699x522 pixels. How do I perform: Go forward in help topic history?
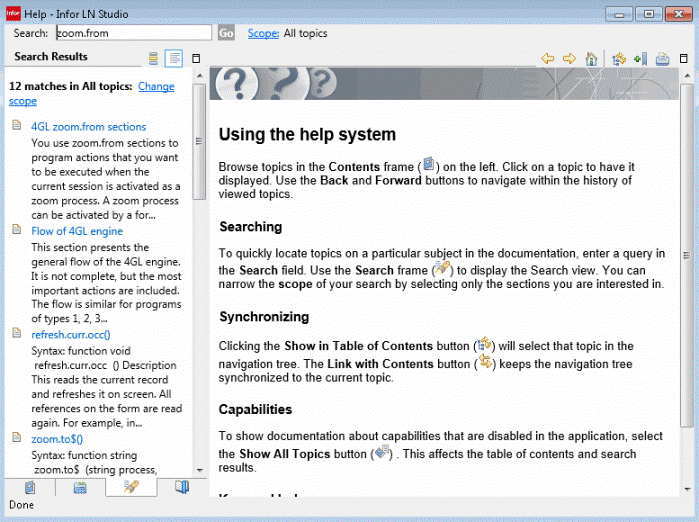568,59
